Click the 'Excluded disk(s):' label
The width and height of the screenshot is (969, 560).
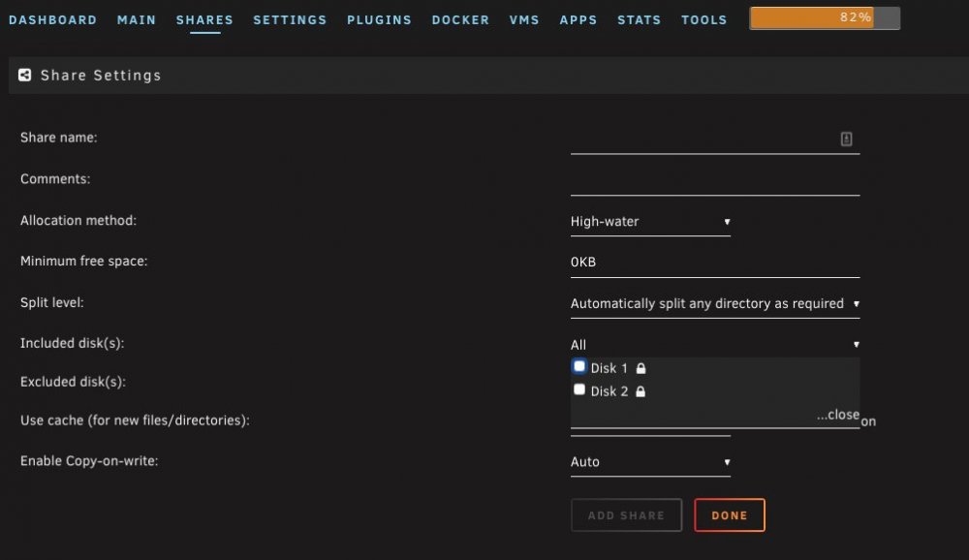pos(73,382)
